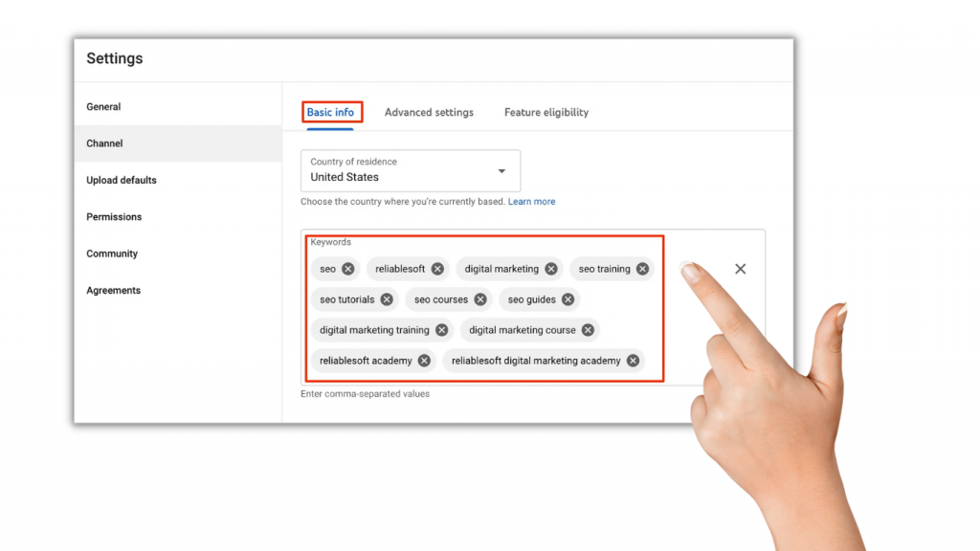
Task: Select the "seo tutorials" keyword text
Action: click(x=346, y=299)
